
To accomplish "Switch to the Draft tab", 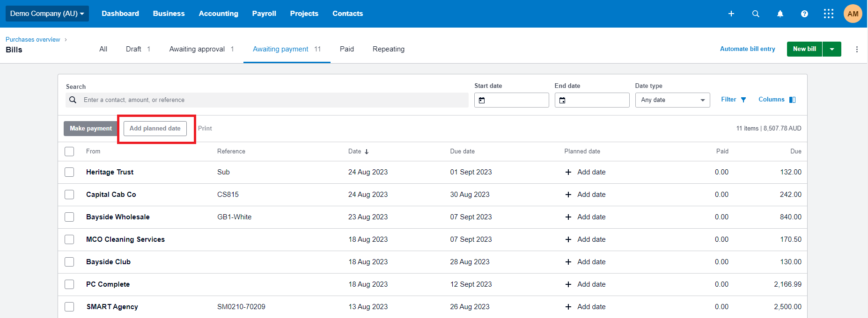I will click(138, 49).
